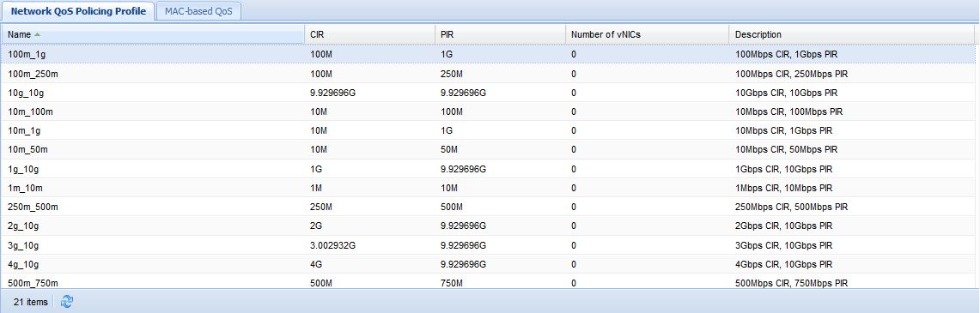Select the 100m_1g profile name
Screen dimensions: 980x313
point(27,54)
